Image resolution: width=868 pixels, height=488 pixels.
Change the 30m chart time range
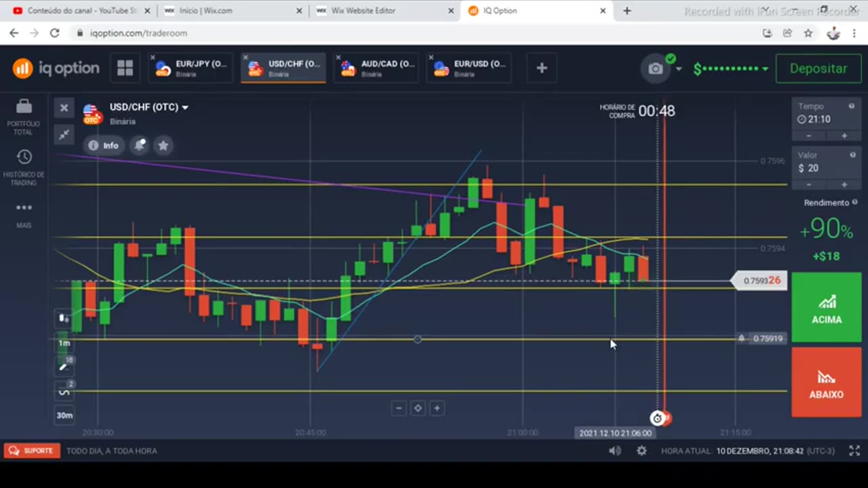click(64, 415)
